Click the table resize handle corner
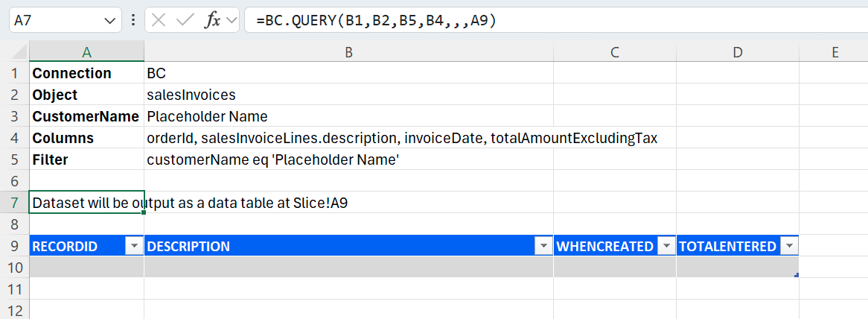868x319 pixels. tap(797, 276)
